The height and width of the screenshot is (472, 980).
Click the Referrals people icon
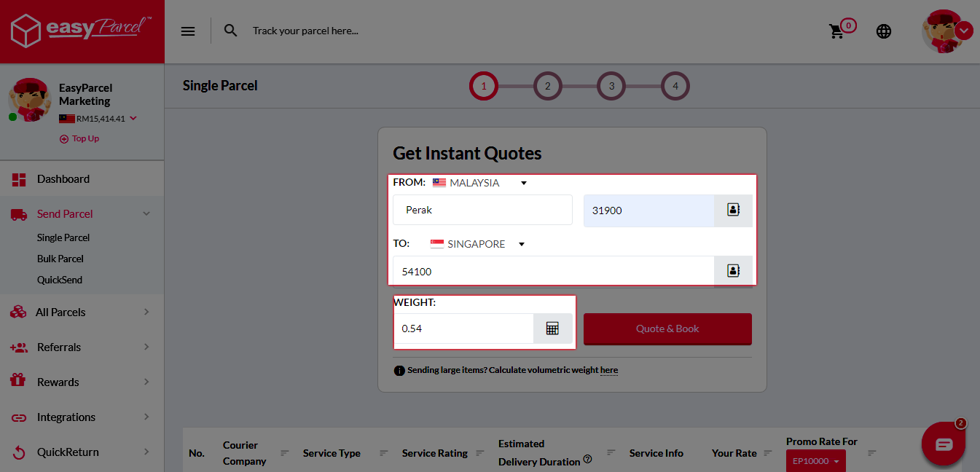tap(19, 347)
